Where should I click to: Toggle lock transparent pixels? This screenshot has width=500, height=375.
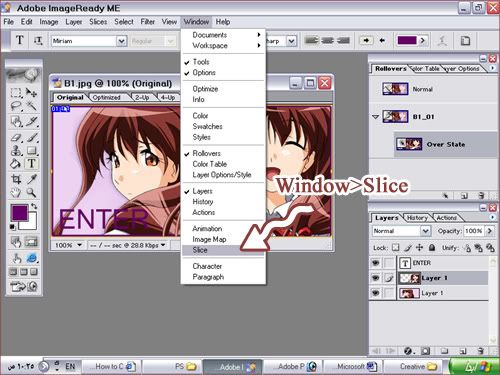(x=396, y=248)
